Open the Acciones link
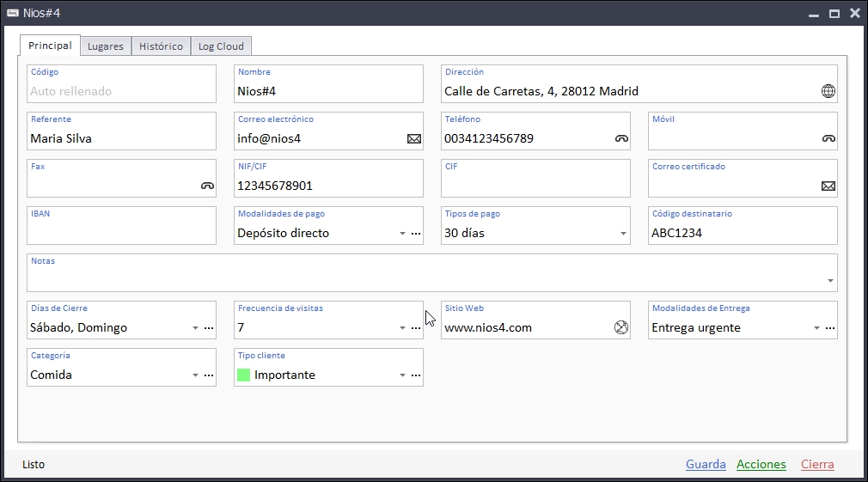The height and width of the screenshot is (482, 868). click(x=761, y=465)
